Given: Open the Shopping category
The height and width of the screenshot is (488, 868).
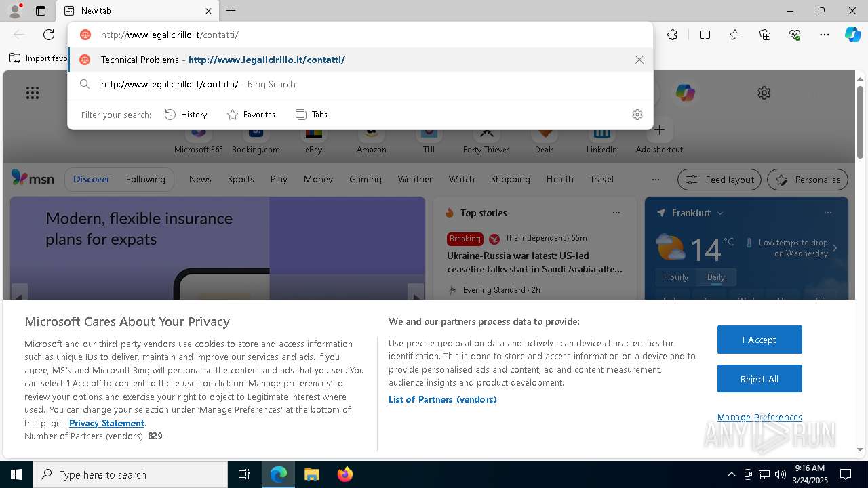Looking at the screenshot, I should pos(510,179).
